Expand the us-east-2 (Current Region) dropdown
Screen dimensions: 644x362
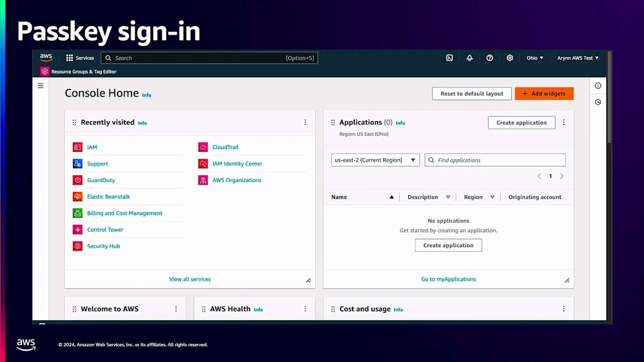pyautogui.click(x=376, y=160)
